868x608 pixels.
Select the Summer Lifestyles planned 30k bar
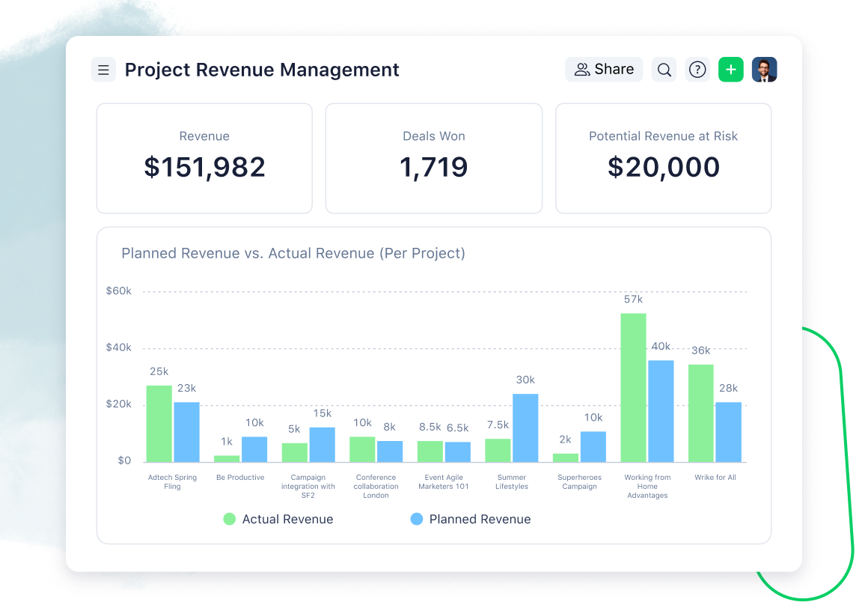pyautogui.click(x=525, y=428)
